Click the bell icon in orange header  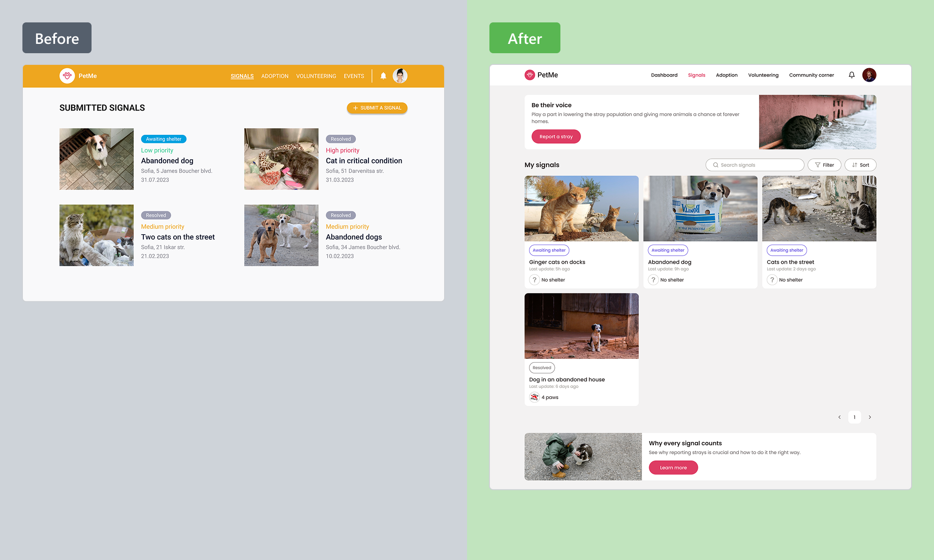point(383,76)
